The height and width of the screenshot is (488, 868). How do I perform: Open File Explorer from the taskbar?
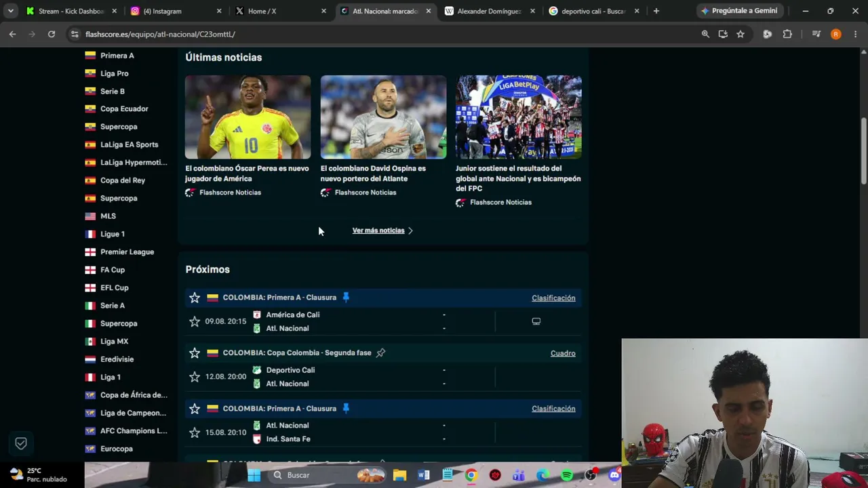[399, 475]
